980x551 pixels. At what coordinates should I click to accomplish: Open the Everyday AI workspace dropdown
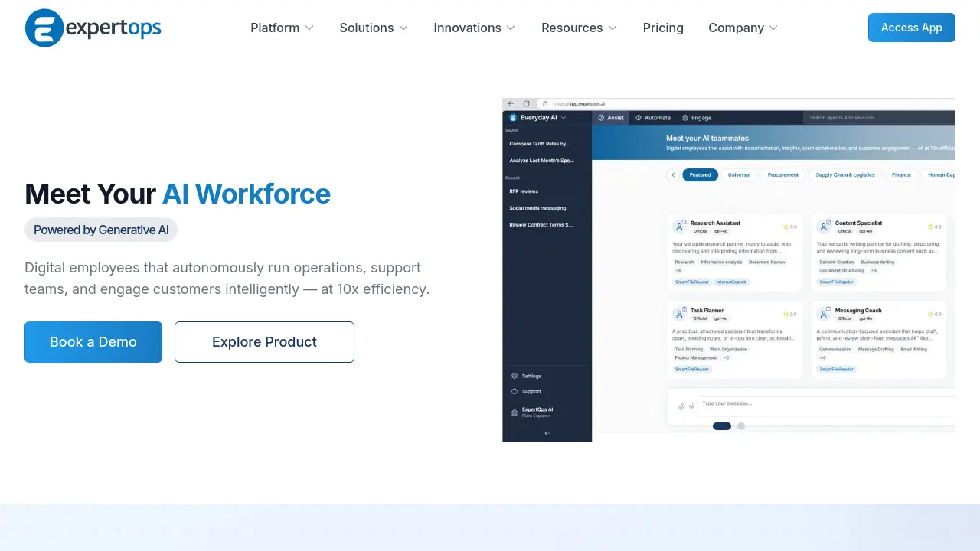point(543,118)
